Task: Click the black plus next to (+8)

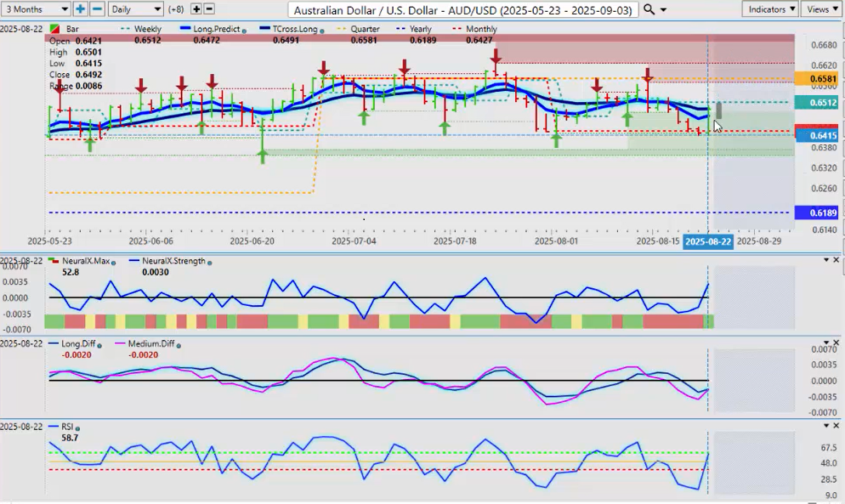Action: click(x=196, y=9)
